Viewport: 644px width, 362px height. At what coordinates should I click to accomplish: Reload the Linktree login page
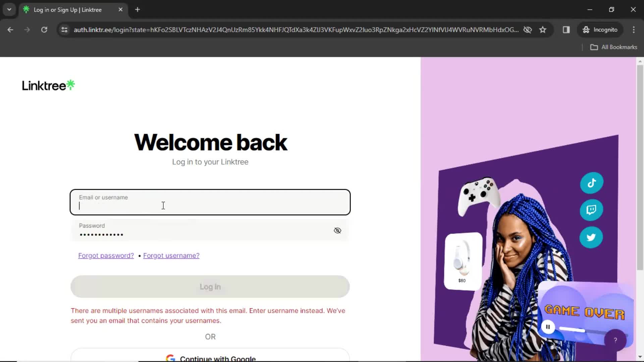point(44,30)
